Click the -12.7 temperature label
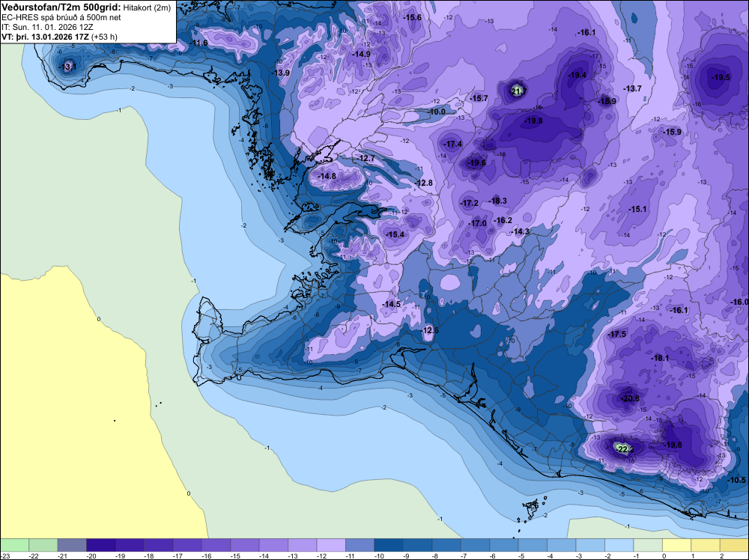The image size is (749, 560). tap(366, 158)
